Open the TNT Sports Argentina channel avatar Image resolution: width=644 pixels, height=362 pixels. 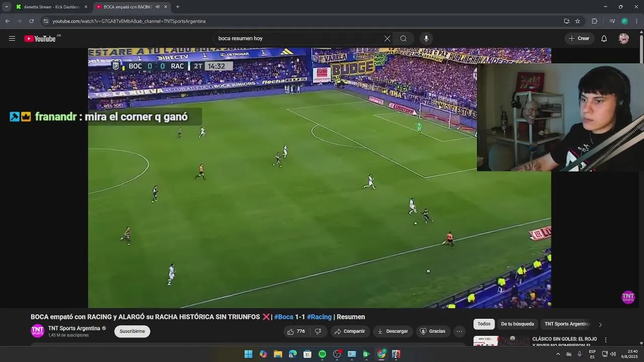37,331
